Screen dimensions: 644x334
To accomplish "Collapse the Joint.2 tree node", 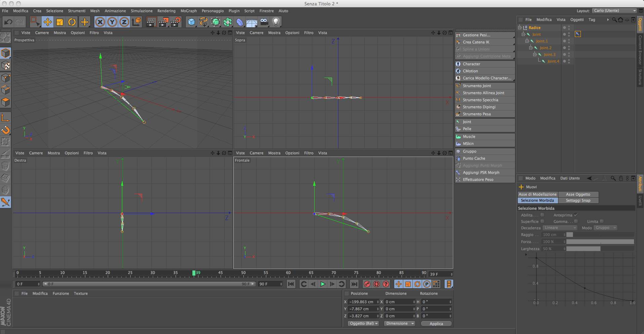I will 531,48.
